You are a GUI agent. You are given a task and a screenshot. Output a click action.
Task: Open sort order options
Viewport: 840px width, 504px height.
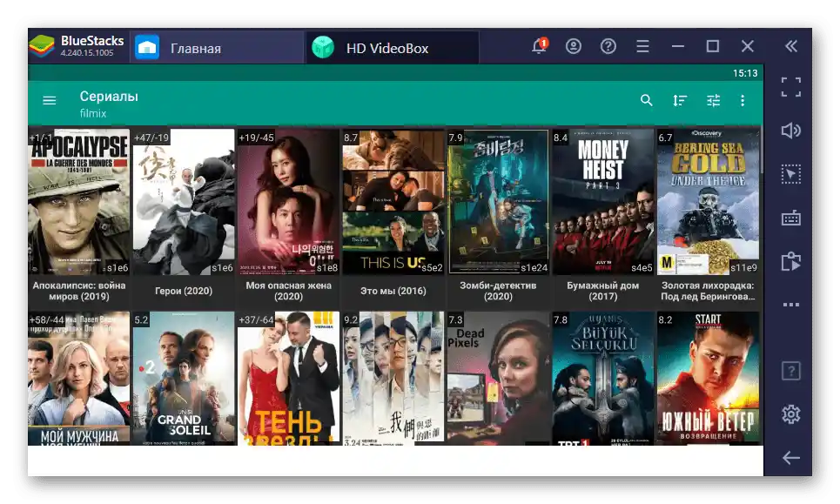tap(680, 100)
